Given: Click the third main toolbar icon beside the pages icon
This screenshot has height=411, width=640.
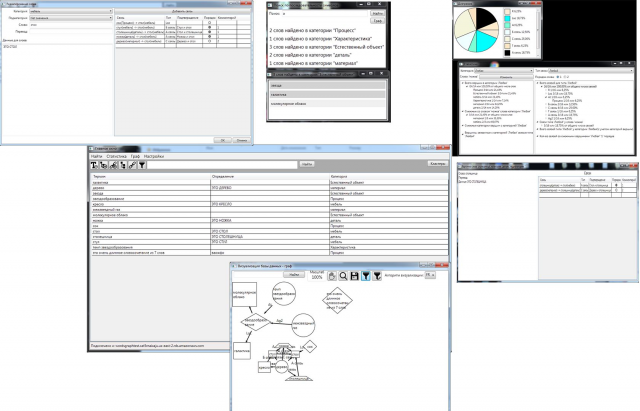Looking at the screenshot, I should click(113, 165).
